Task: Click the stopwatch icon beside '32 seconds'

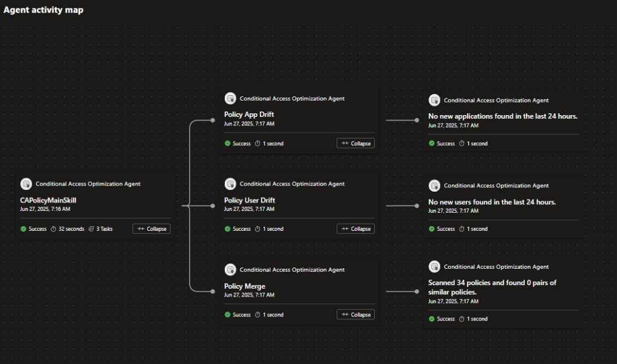Action: point(53,228)
